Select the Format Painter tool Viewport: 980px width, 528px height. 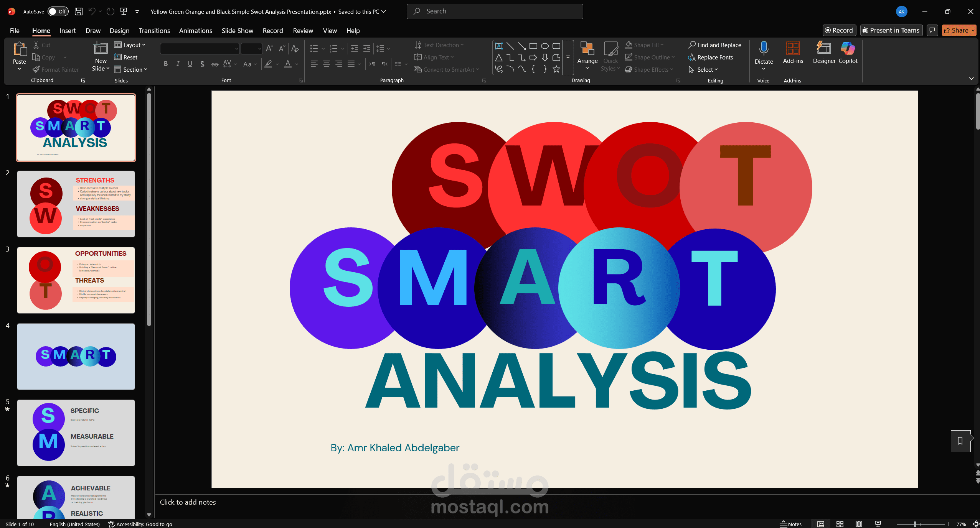(x=56, y=69)
